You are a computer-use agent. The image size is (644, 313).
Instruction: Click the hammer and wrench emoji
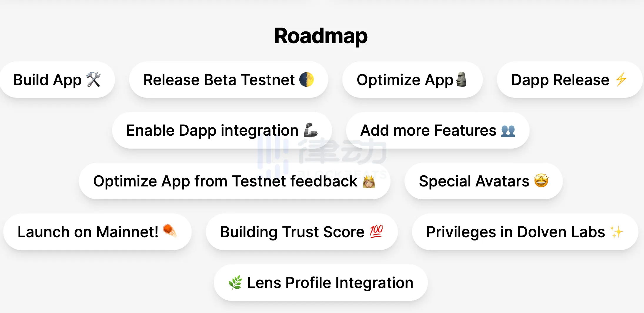(x=94, y=80)
